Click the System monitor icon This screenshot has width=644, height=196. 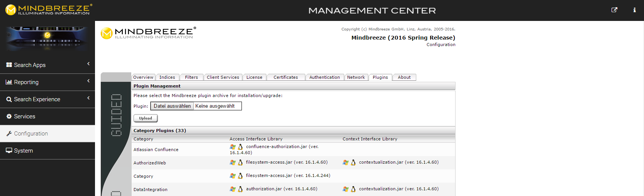pos(9,150)
